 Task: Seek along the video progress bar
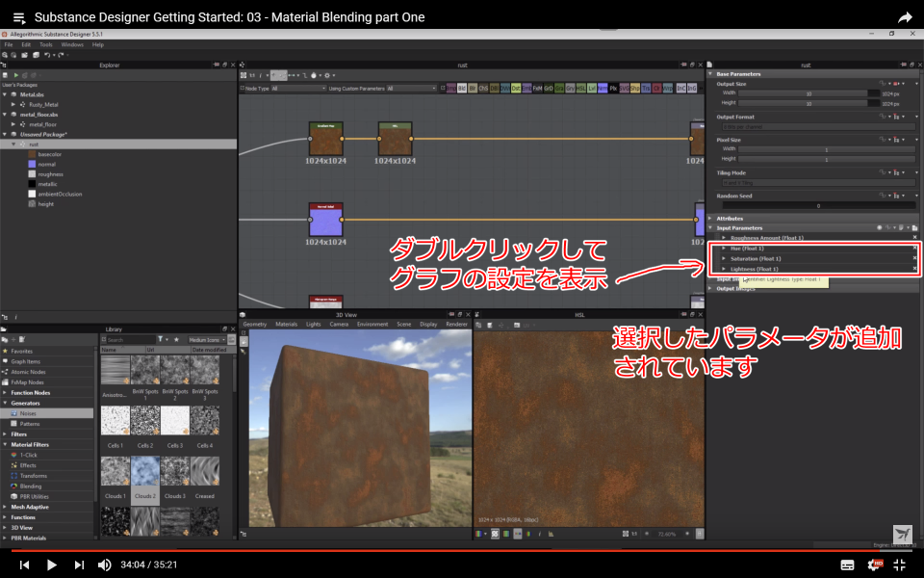[462, 550]
